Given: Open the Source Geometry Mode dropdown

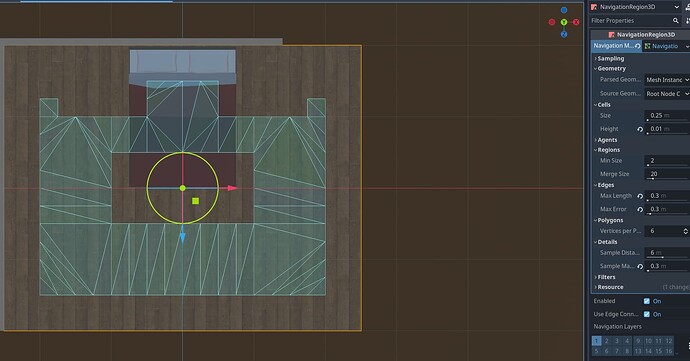Looking at the screenshot, I should [x=667, y=94].
